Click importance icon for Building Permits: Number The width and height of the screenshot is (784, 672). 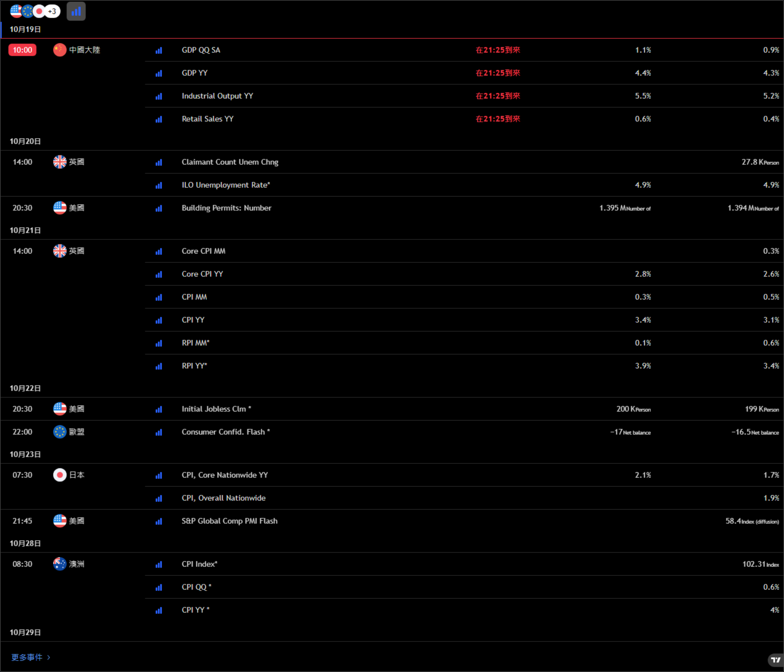159,209
